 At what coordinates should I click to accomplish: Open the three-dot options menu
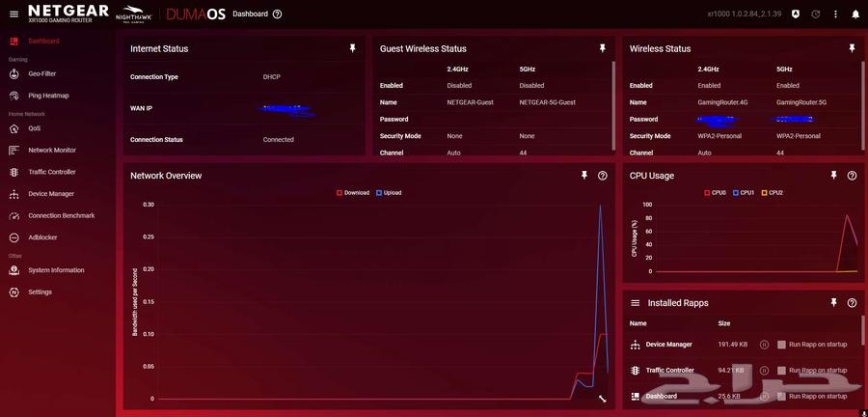836,14
